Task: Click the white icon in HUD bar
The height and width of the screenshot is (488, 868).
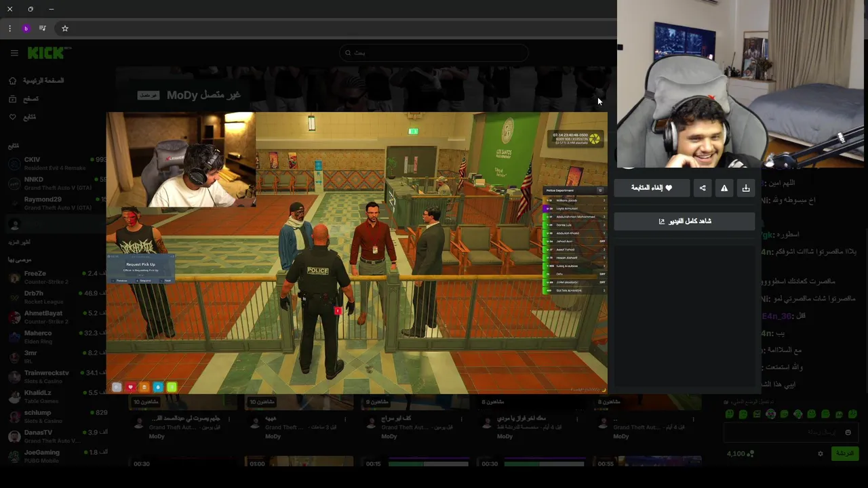Action: coord(117,387)
